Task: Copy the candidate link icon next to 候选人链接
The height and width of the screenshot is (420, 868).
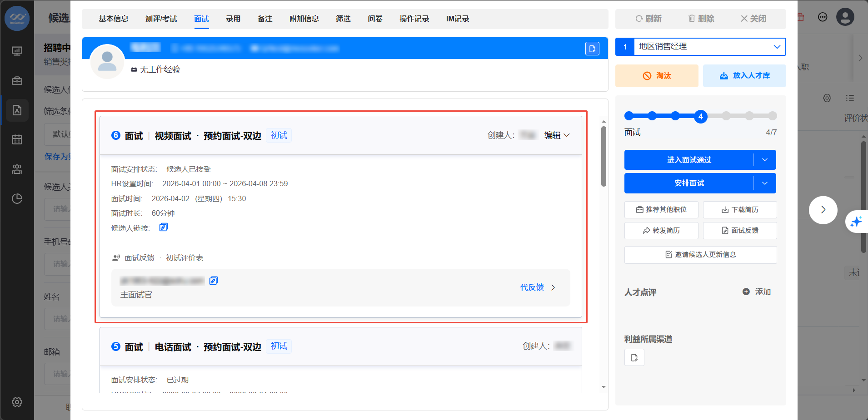Action: pos(164,227)
